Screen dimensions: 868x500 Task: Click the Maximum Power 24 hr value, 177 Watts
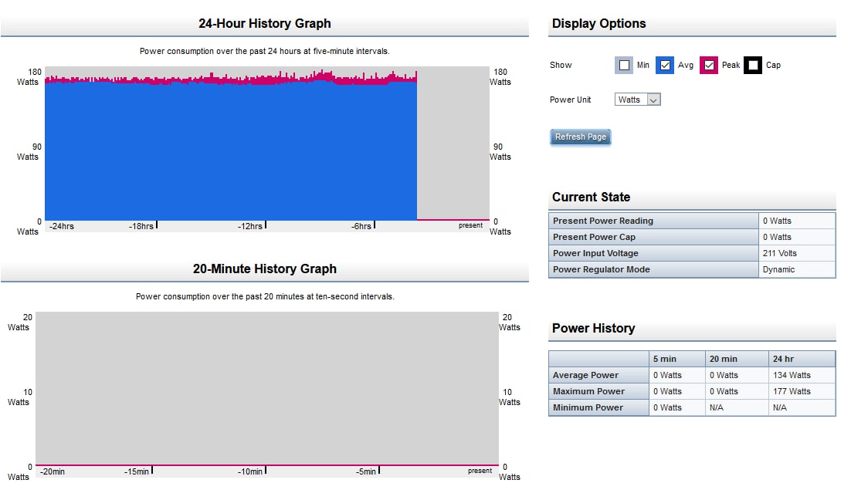tap(792, 391)
